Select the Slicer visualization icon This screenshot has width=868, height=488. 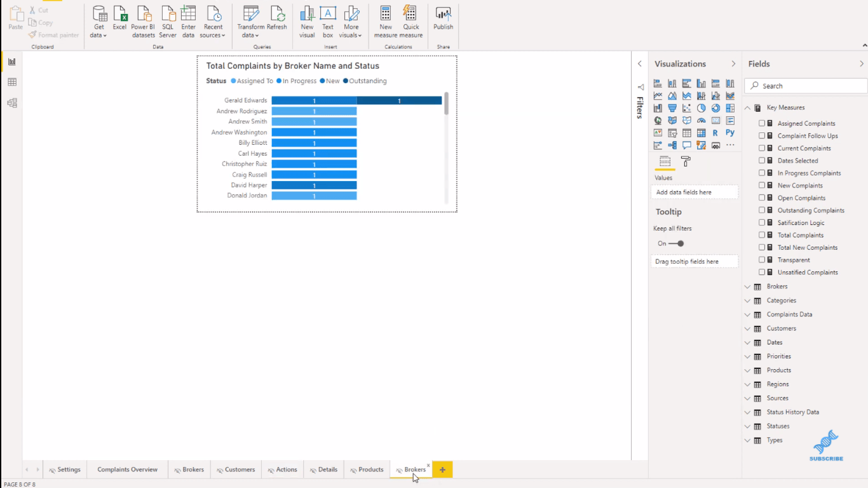tap(672, 133)
